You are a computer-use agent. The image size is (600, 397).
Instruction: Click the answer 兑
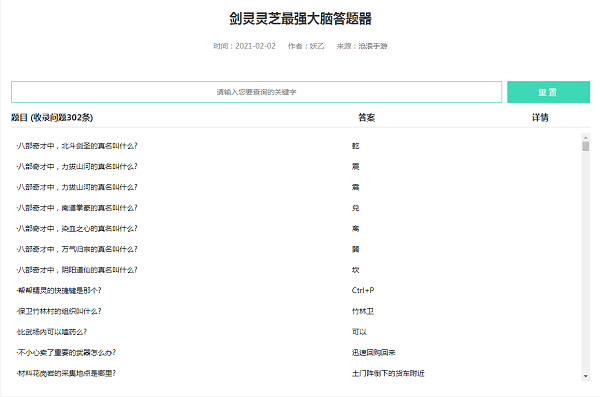[355, 208]
